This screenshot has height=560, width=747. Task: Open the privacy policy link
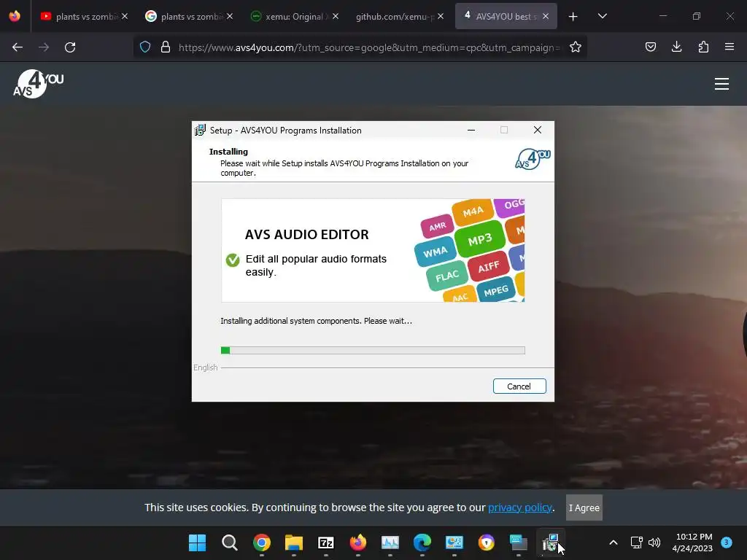tap(519, 507)
